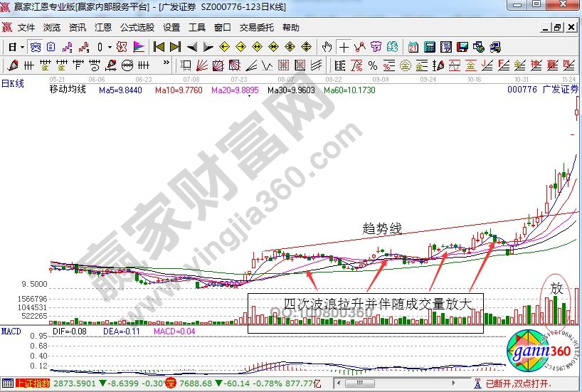Image resolution: width=582 pixels, height=392 pixels.
Task: Click the colorful flag chart icon
Action: pyautogui.click(x=138, y=47)
